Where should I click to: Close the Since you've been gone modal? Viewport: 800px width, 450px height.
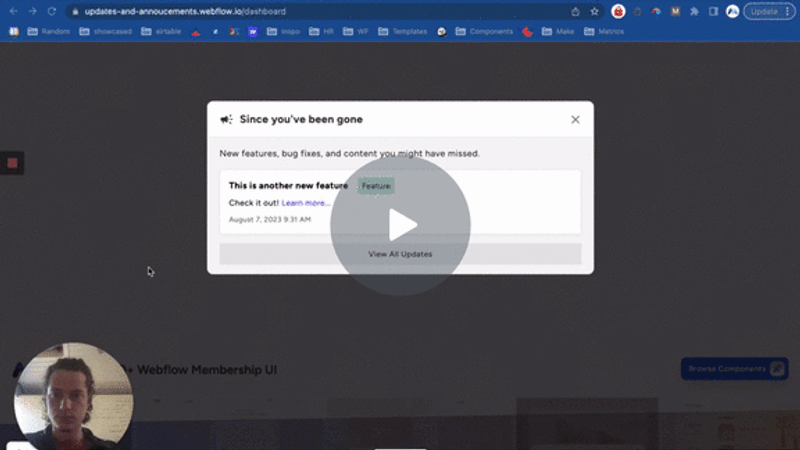click(x=575, y=119)
